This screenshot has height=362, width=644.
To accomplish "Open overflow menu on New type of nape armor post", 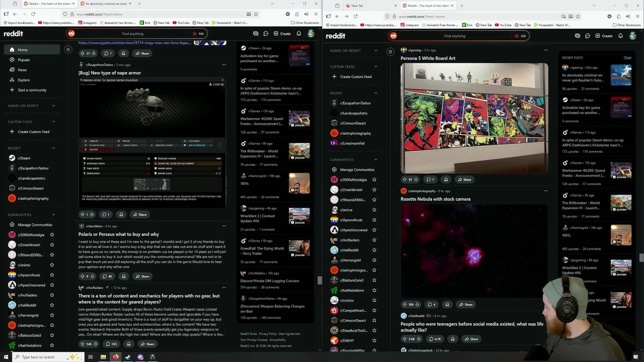I will [x=224, y=64].
